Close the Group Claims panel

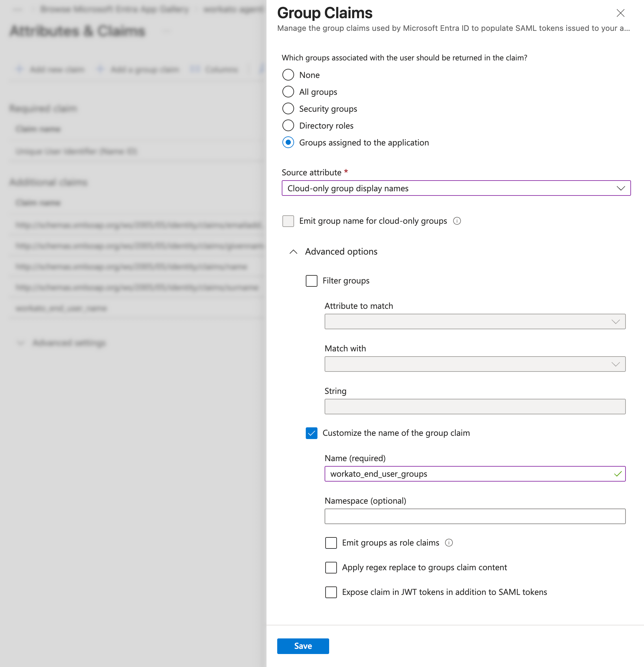(x=620, y=13)
